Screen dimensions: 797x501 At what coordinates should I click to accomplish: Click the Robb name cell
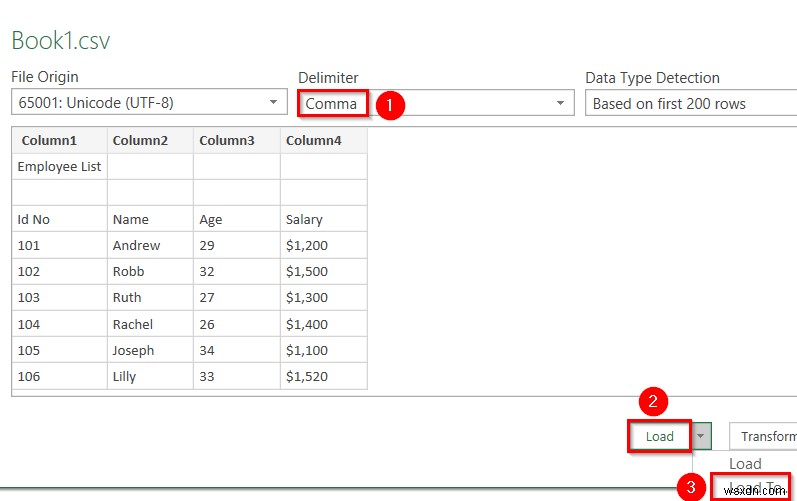pyautogui.click(x=150, y=271)
